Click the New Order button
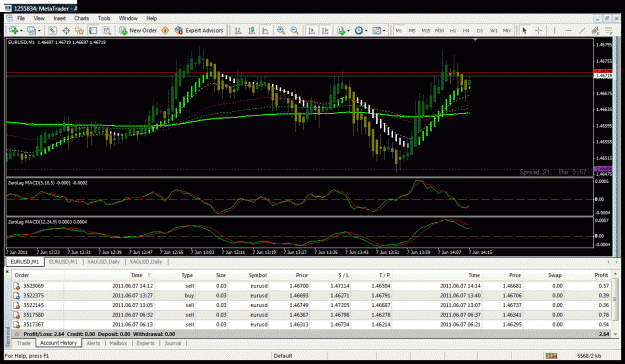The image size is (625, 364). click(138, 30)
